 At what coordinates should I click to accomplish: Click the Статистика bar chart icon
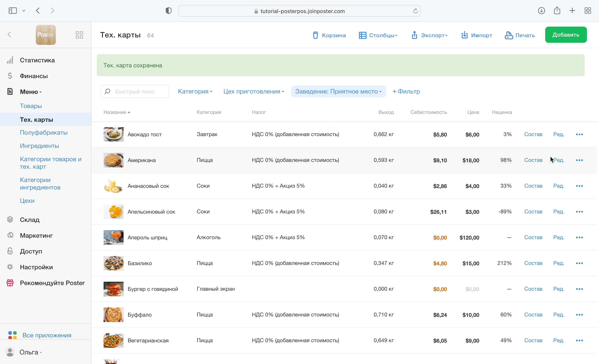pos(10,60)
